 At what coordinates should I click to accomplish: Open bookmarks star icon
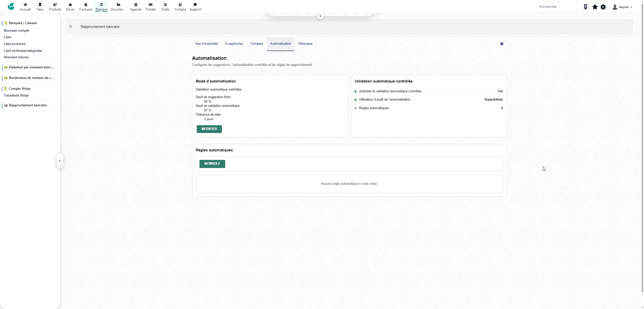[595, 7]
